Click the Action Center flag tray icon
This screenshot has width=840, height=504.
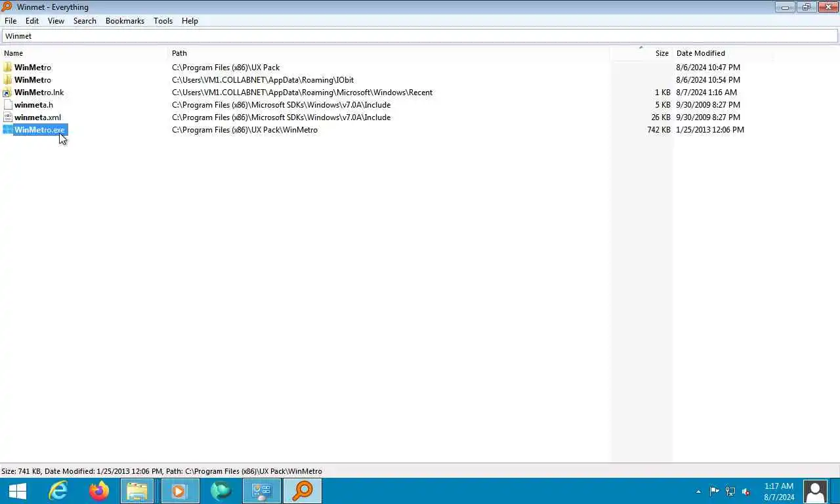coord(714,492)
